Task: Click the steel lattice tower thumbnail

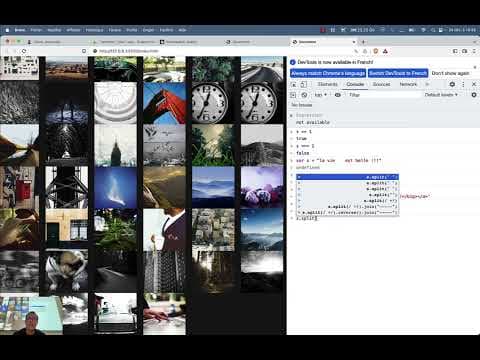Action: tap(67, 187)
